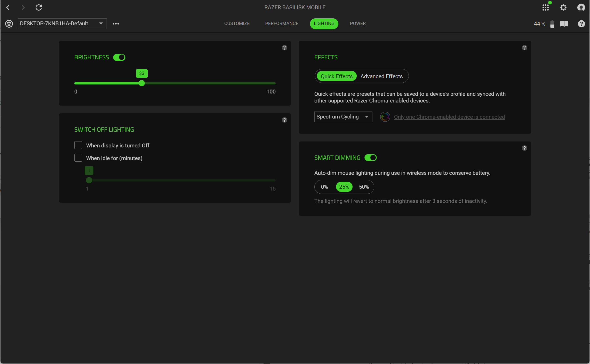Switch to the Customize tab
590x364 pixels.
(x=237, y=23)
